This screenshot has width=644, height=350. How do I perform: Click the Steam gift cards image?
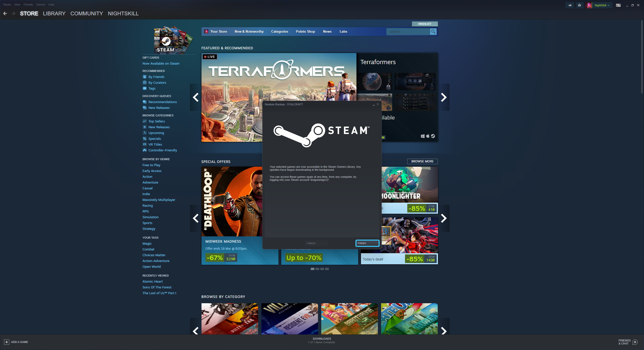point(173,40)
